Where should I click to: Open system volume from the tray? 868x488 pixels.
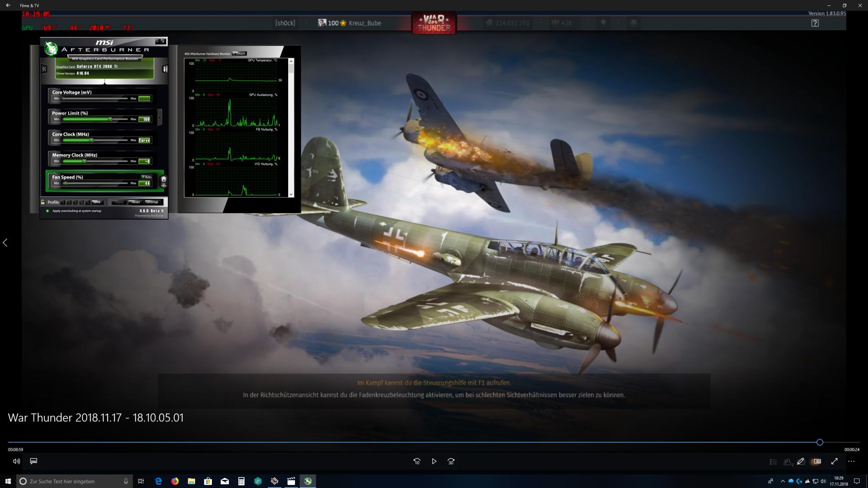pyautogui.click(x=823, y=481)
